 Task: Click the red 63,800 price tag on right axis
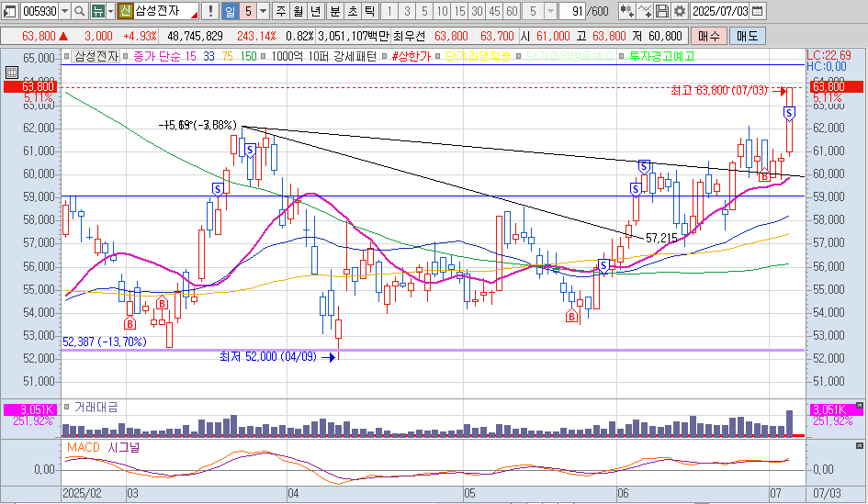[x=837, y=86]
